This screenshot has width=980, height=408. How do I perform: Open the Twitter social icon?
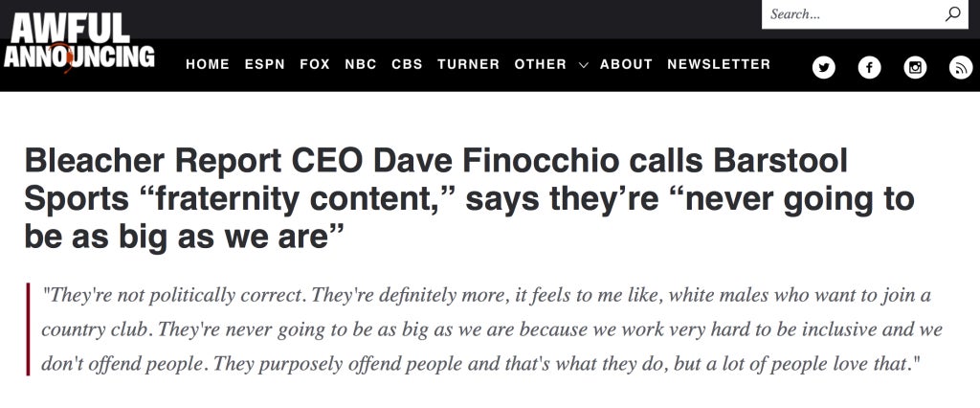(x=823, y=67)
